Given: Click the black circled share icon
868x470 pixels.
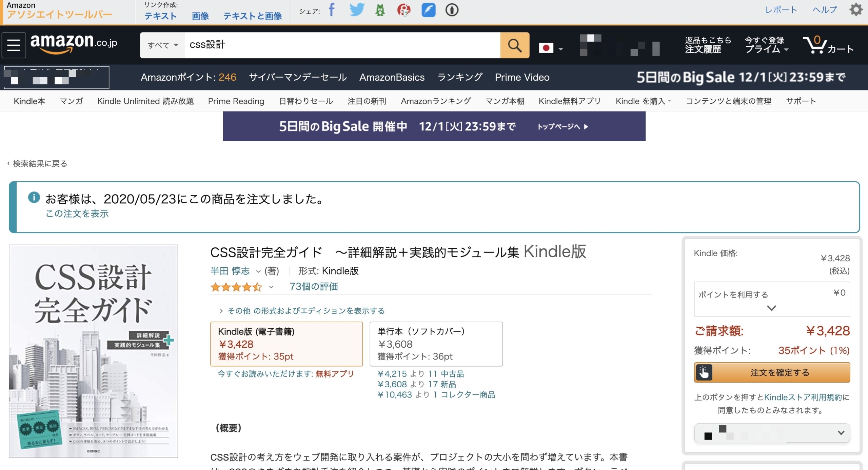Looking at the screenshot, I should coord(452,10).
